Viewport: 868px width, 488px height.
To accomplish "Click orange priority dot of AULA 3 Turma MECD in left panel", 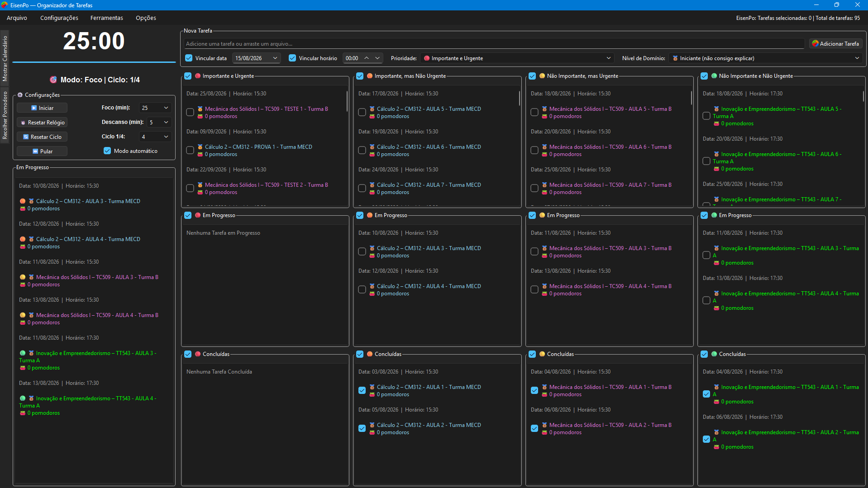I will pyautogui.click(x=23, y=201).
